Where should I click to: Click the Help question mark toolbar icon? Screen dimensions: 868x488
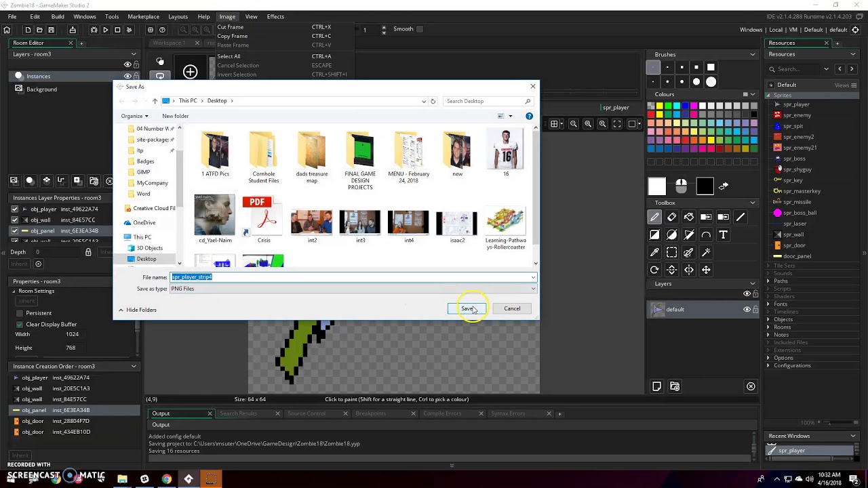(x=162, y=30)
